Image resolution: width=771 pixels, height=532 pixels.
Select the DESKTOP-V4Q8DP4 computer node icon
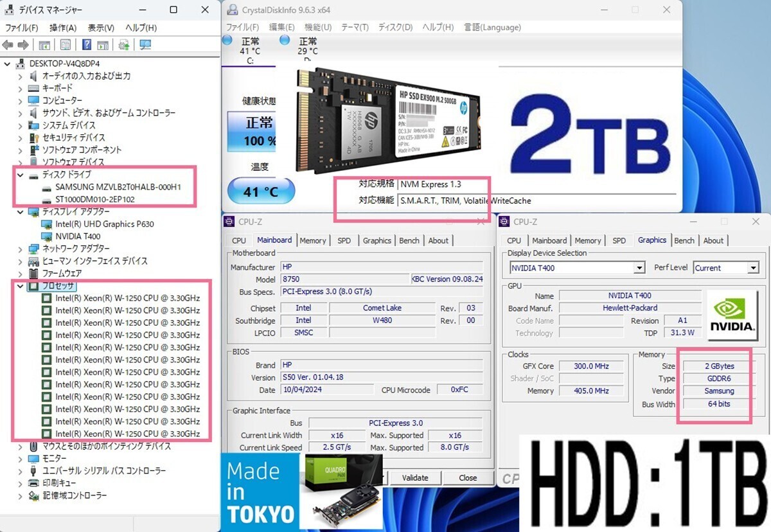[x=21, y=63]
